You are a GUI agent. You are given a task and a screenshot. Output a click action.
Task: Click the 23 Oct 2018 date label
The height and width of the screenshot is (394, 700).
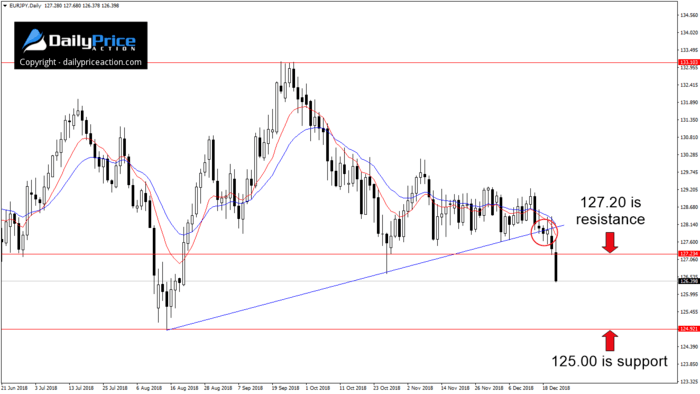[x=387, y=388]
